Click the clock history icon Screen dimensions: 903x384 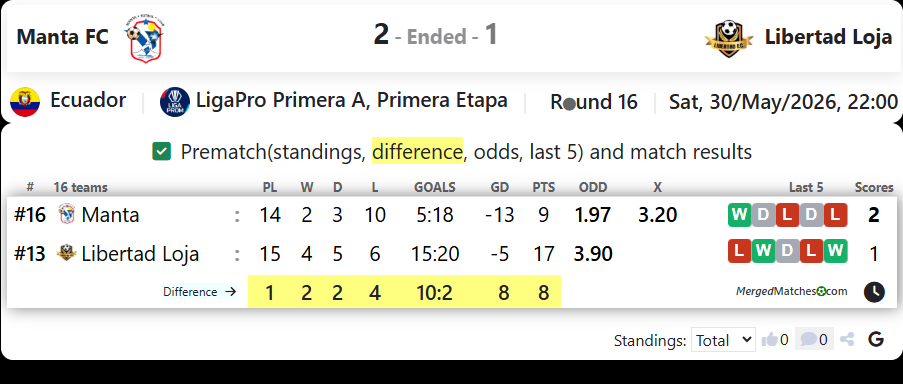click(874, 292)
